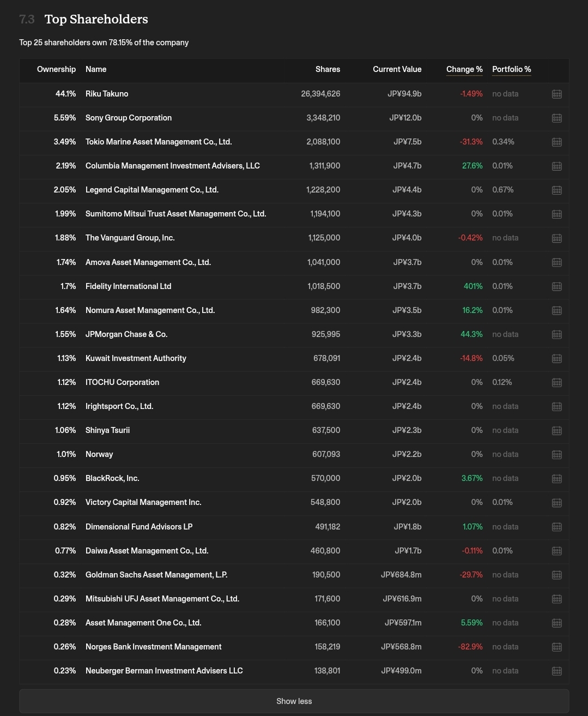The image size is (588, 716).
Task: Click the Current Value column header
Action: coord(397,69)
